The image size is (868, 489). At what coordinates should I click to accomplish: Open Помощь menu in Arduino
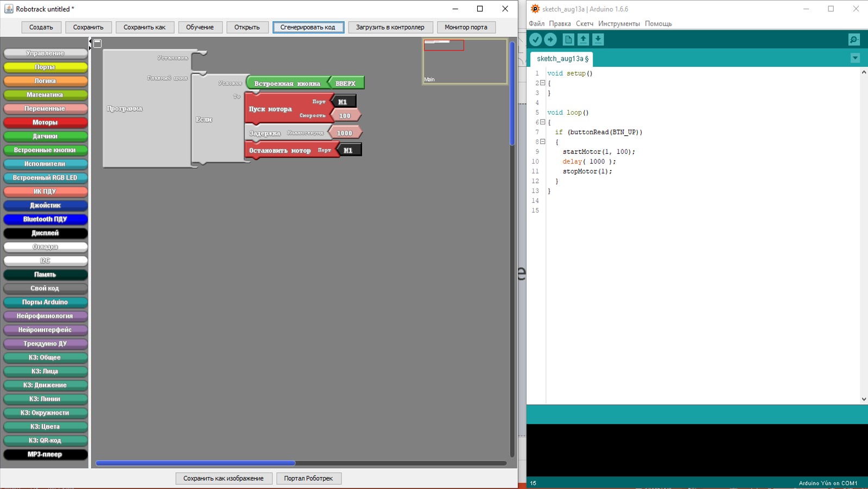(658, 23)
